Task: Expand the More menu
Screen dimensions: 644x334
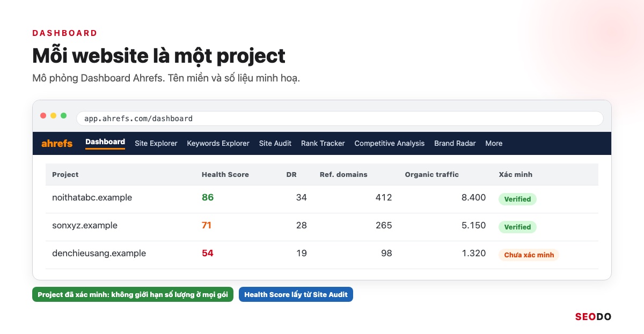Action: tap(494, 143)
